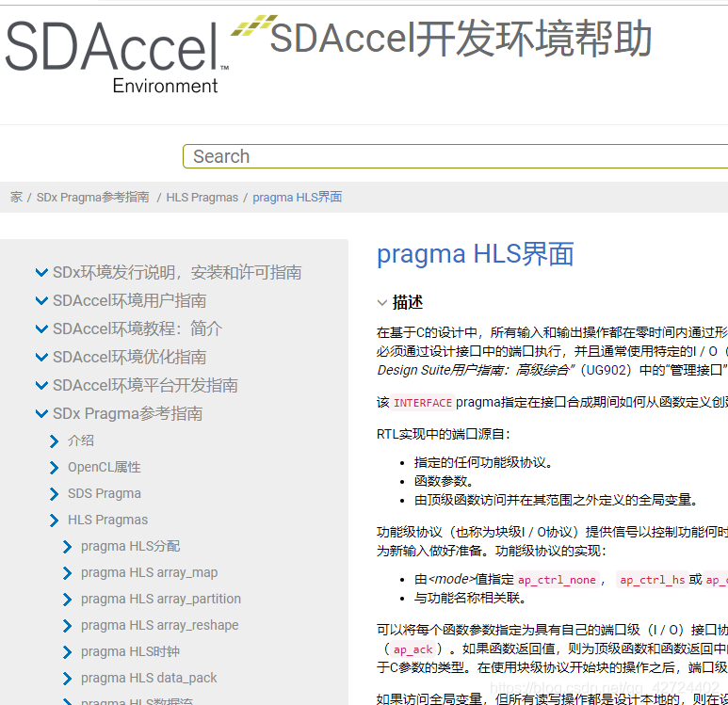The height and width of the screenshot is (705, 728).
Task: Toggle the SDAccel环境用户指南 chevron
Action: click(41, 301)
